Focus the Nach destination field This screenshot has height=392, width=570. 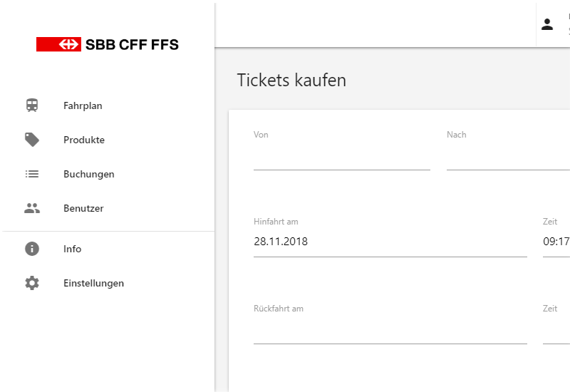[508, 155]
